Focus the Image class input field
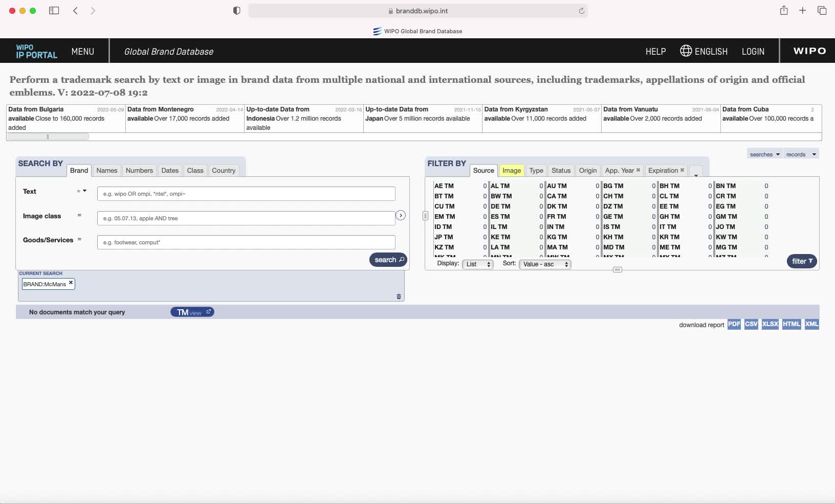The image size is (835, 504). tap(246, 218)
